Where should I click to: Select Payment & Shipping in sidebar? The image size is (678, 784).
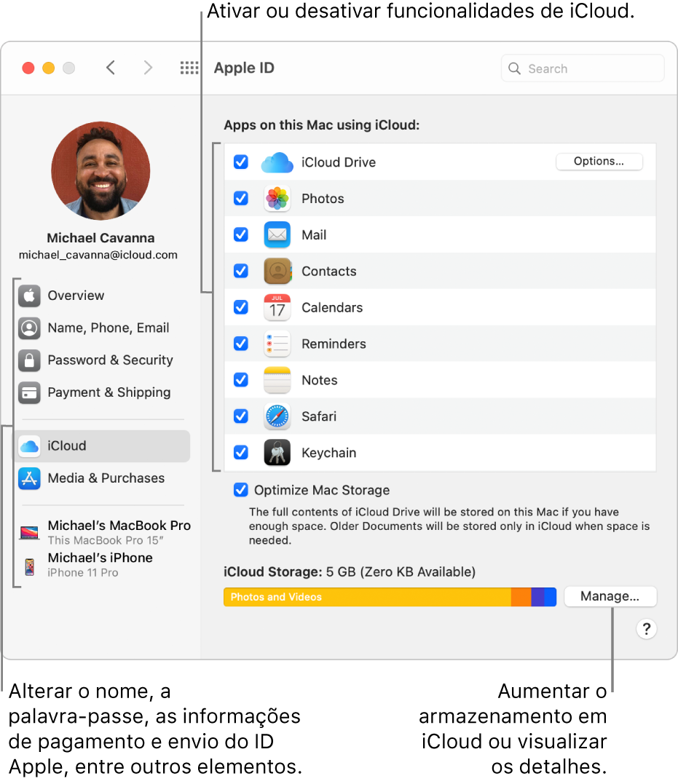tap(103, 392)
